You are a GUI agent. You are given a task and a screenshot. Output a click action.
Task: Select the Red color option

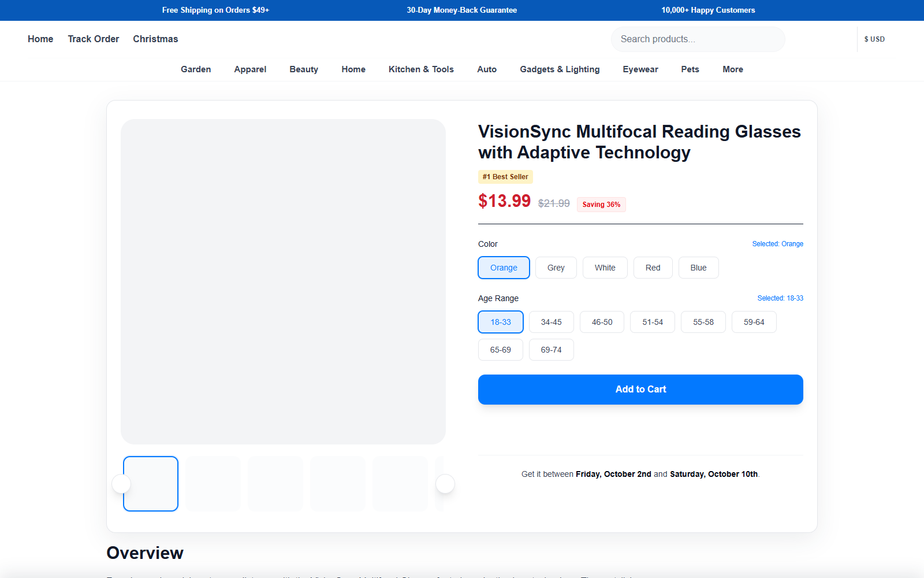point(653,268)
